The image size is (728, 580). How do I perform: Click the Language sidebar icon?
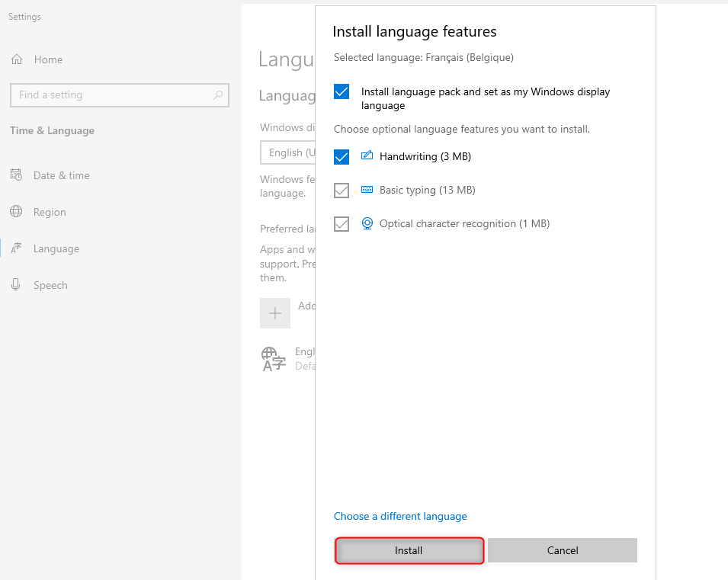point(16,248)
